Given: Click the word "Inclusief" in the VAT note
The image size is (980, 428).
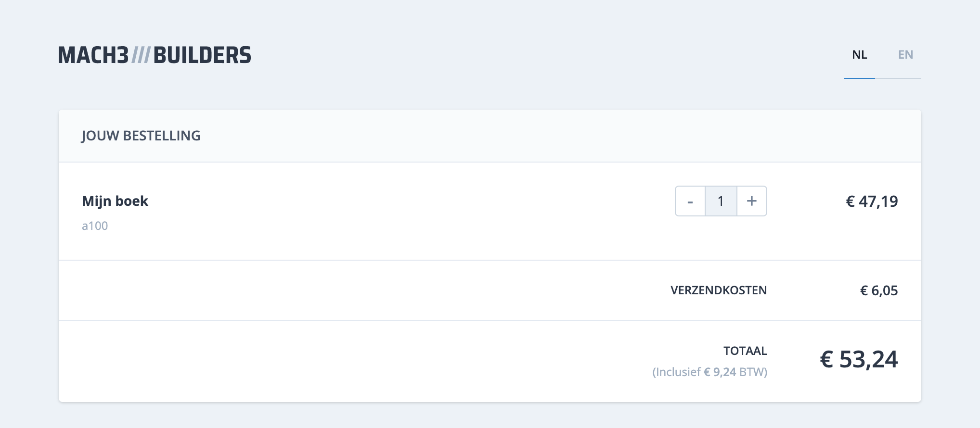Looking at the screenshot, I should pos(678,372).
